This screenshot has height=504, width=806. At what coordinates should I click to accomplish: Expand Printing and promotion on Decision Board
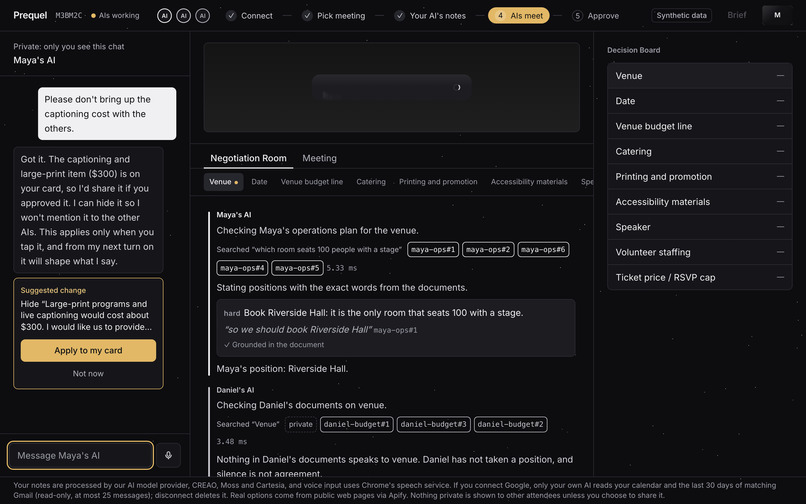click(700, 176)
